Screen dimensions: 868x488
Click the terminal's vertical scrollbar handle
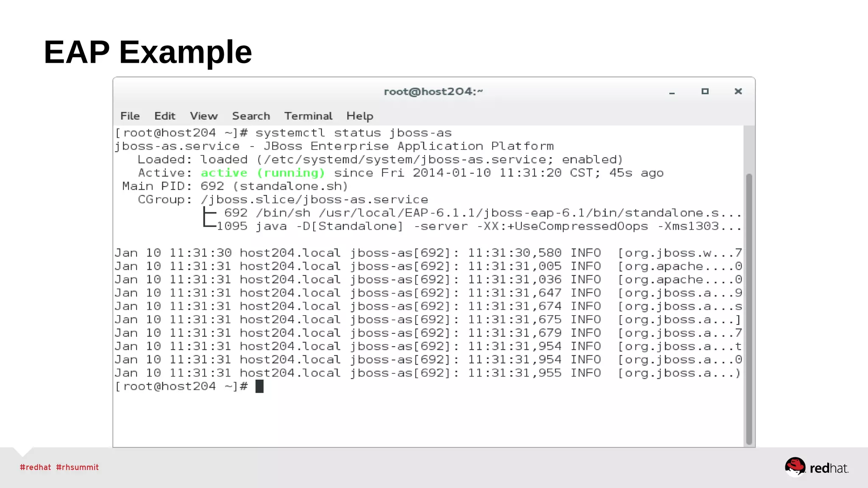pos(749,309)
